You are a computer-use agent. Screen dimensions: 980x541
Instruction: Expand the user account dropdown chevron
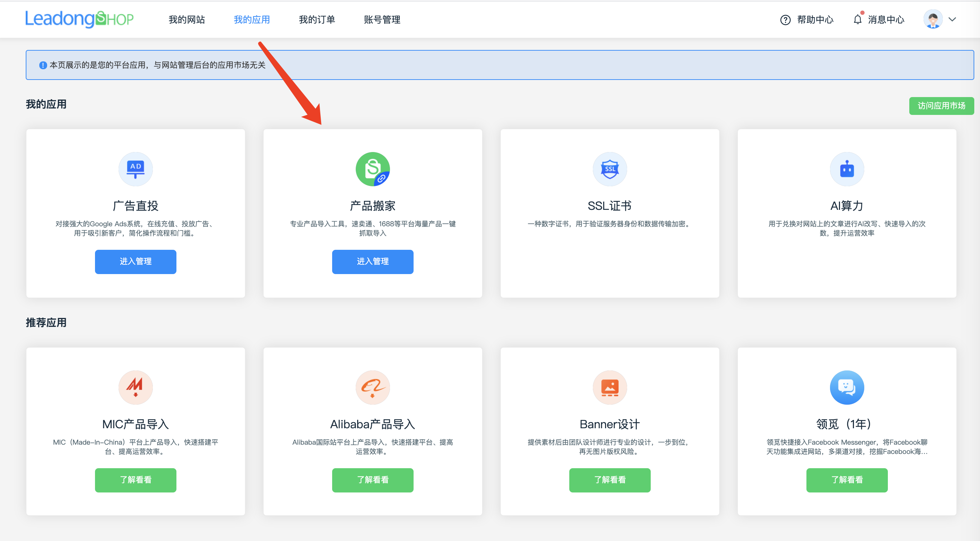click(x=952, y=19)
